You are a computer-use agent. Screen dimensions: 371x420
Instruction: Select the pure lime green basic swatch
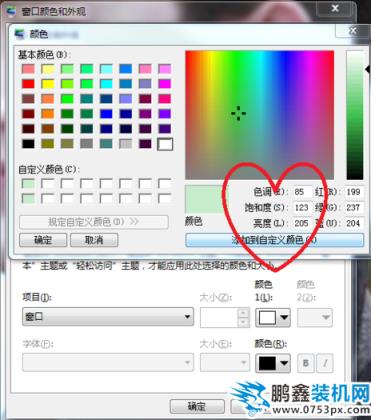pos(67,99)
